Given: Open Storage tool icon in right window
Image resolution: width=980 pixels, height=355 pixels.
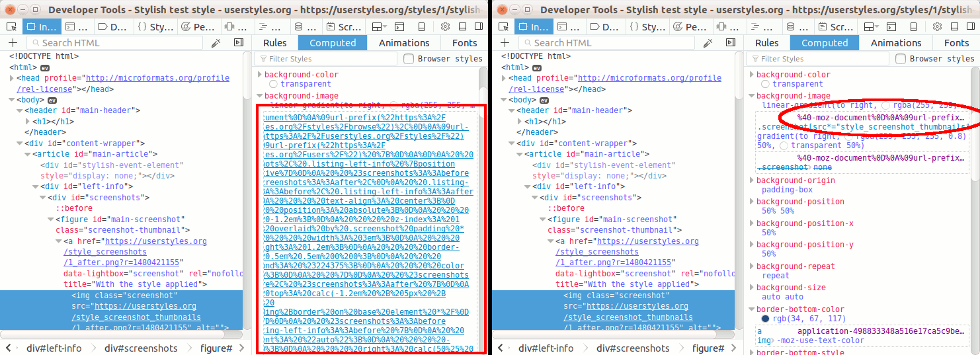Looking at the screenshot, I should [x=790, y=27].
